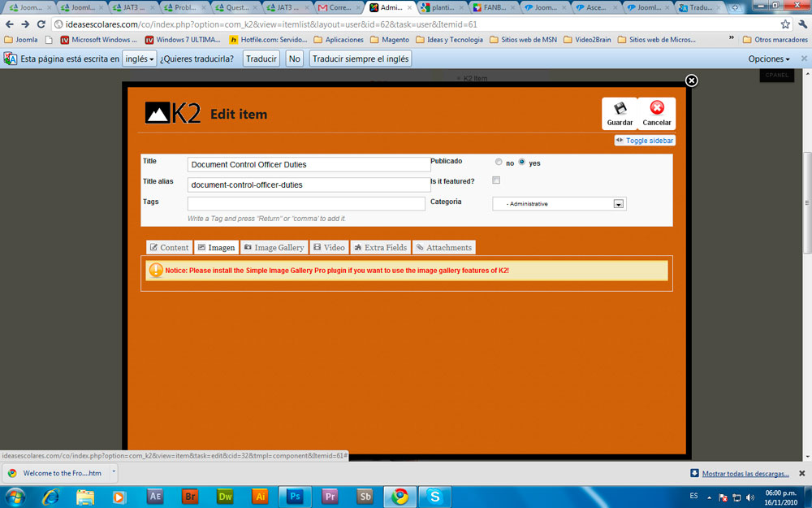Image resolution: width=812 pixels, height=508 pixels.
Task: Open the Windows Start menu
Action: click(15, 497)
